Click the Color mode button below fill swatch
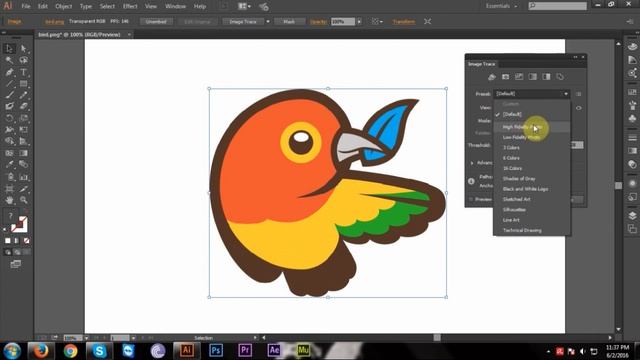Screen dimensions: 640x360 coord(8,241)
